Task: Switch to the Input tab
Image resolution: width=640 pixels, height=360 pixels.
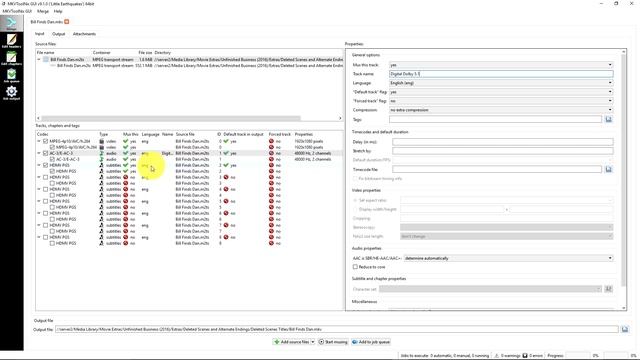Action: 40,34
